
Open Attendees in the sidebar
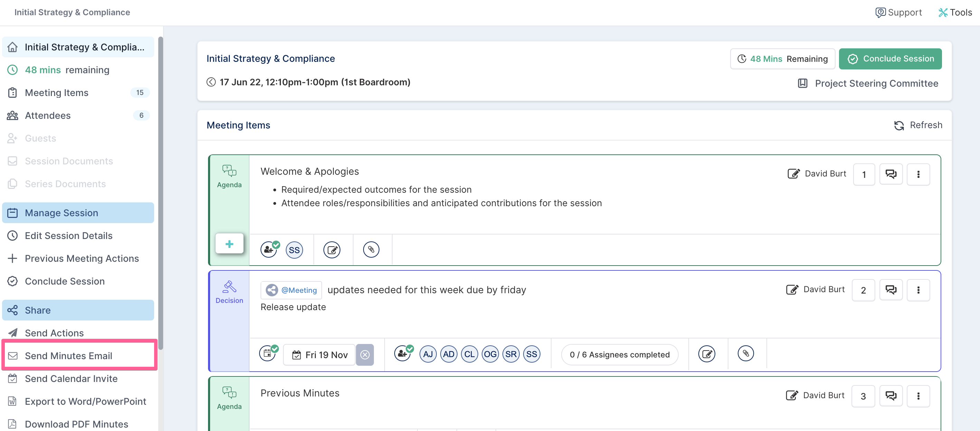click(x=78, y=115)
